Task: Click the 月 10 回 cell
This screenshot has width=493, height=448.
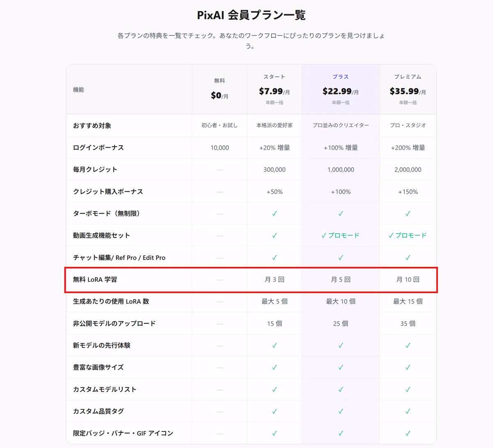Action: pos(408,280)
